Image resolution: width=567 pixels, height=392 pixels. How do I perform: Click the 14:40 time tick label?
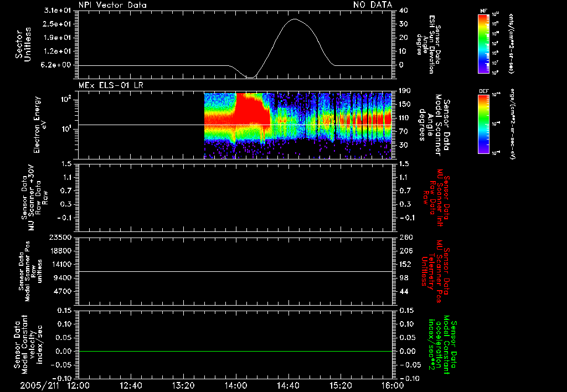pyautogui.click(x=288, y=385)
